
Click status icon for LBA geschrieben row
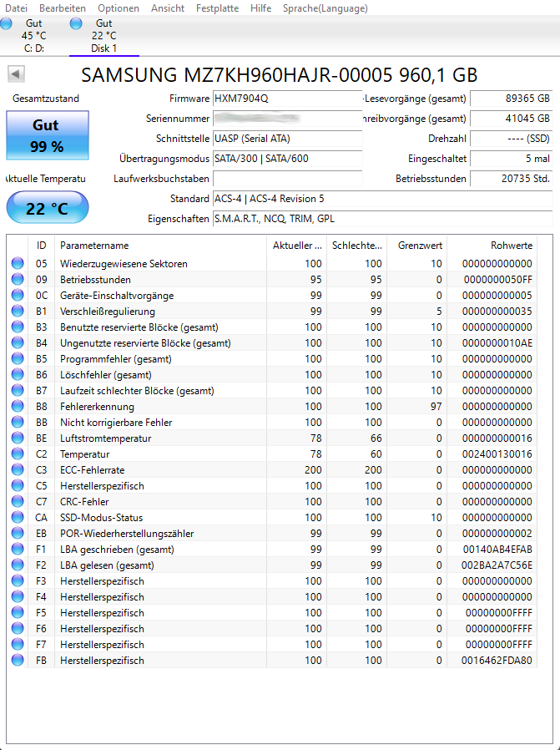[x=18, y=549]
